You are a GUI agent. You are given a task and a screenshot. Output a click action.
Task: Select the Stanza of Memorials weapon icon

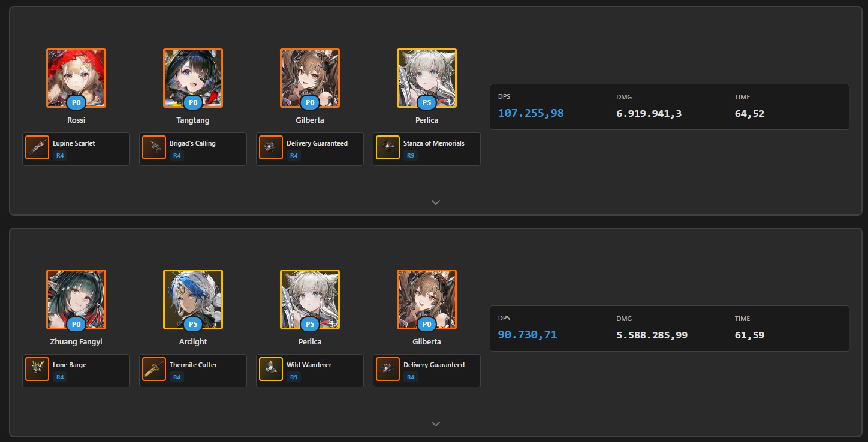click(388, 148)
